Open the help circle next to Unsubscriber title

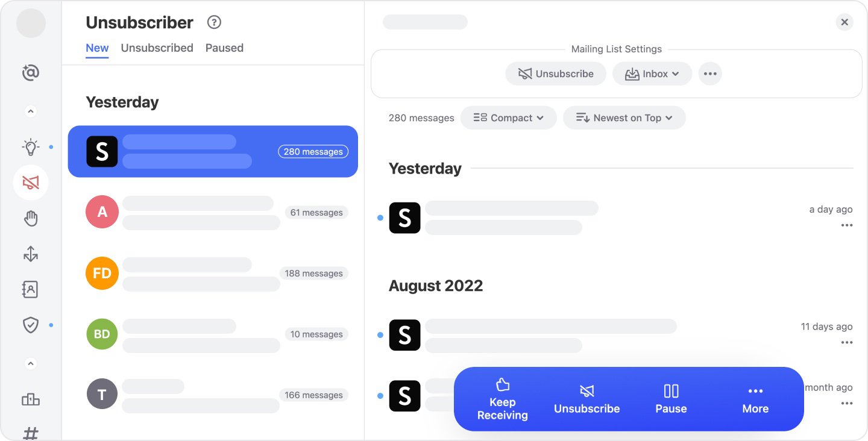tap(214, 22)
